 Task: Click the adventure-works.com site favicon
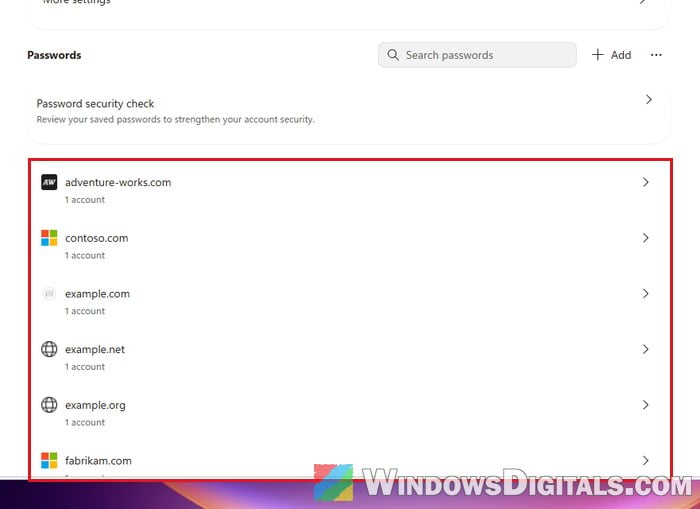coord(49,182)
